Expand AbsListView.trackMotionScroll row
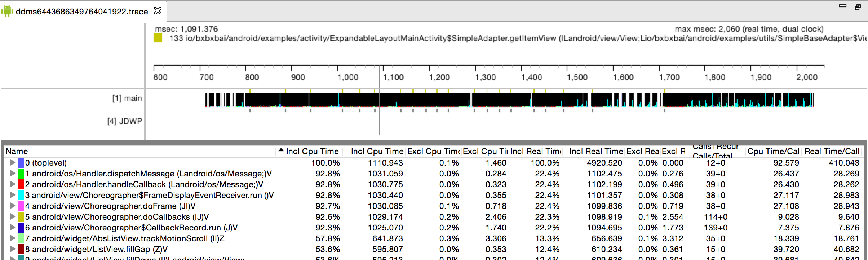Viewport: 868px width, 260px height. pos(13,238)
